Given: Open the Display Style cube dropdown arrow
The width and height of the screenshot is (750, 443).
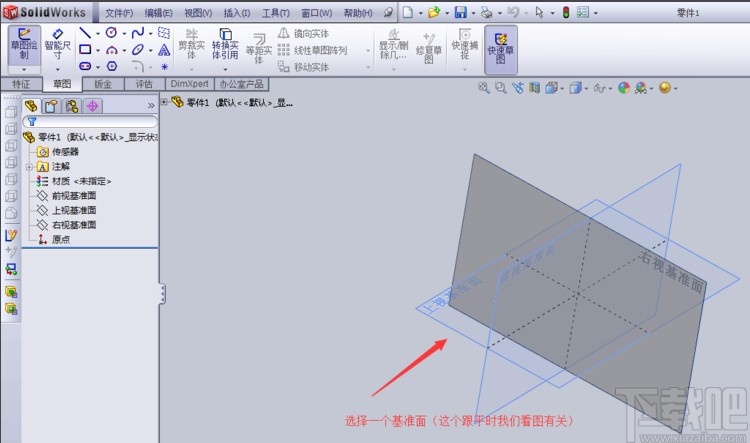Looking at the screenshot, I should pyautogui.click(x=586, y=89).
